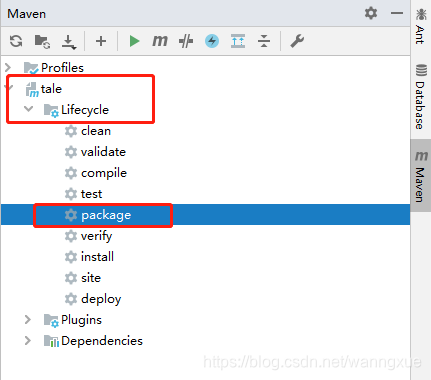Toggle Skip Tests mode icon
Image resolution: width=431 pixels, height=380 pixels.
186,41
